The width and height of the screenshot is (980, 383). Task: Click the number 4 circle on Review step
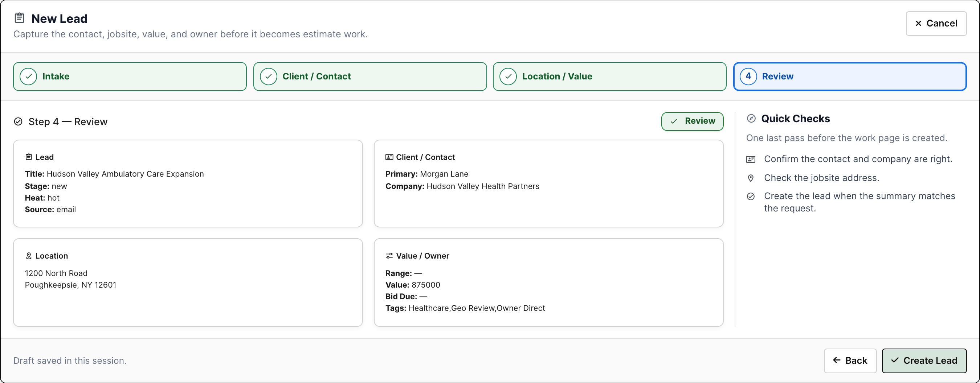click(748, 77)
